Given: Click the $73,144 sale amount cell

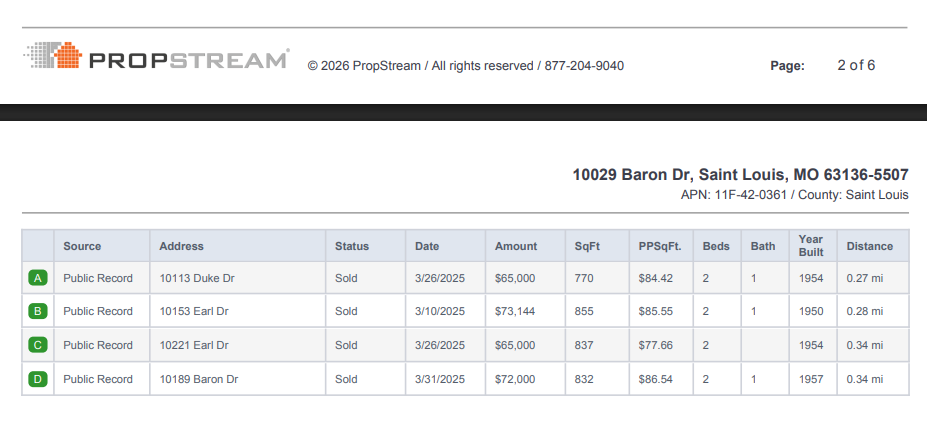Looking at the screenshot, I should point(515,311).
